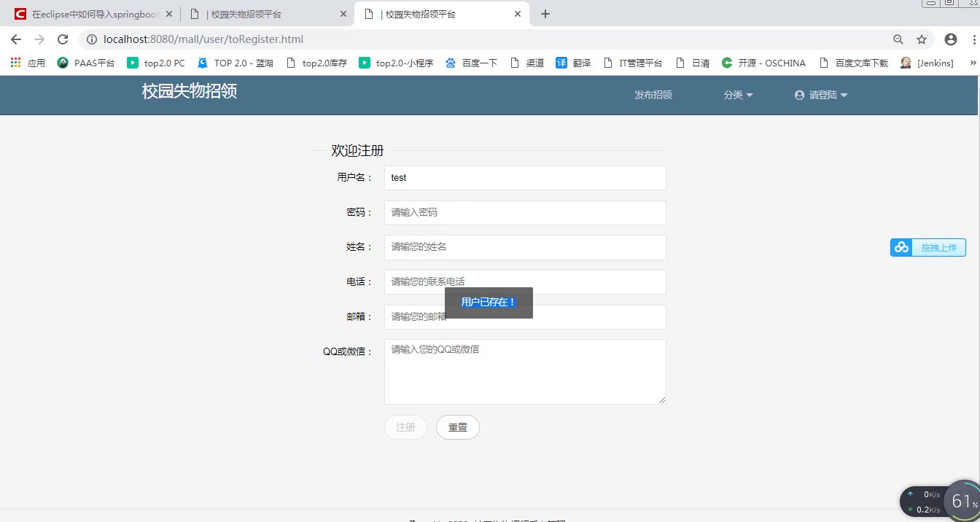
Task: Open the top2.0 PC bookmark
Action: (x=156, y=63)
